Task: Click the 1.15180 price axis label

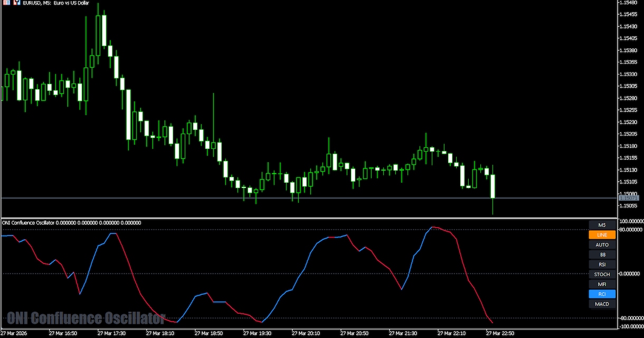Action: pos(628,146)
